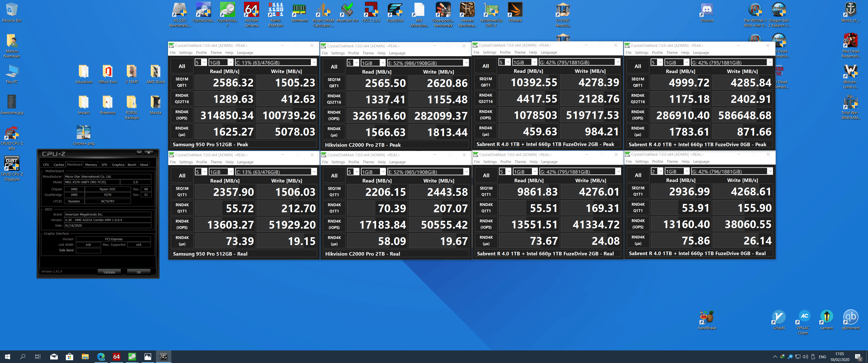Open Profile menu in Samsung 950 Pro Peak window
This screenshot has height=363, width=868.
tap(201, 52)
